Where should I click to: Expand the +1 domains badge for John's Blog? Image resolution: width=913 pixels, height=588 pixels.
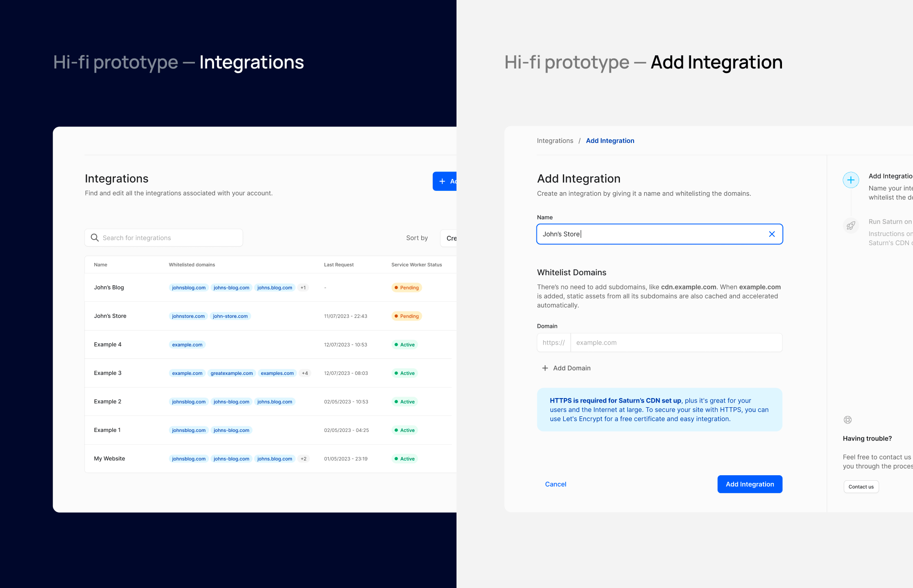point(303,288)
